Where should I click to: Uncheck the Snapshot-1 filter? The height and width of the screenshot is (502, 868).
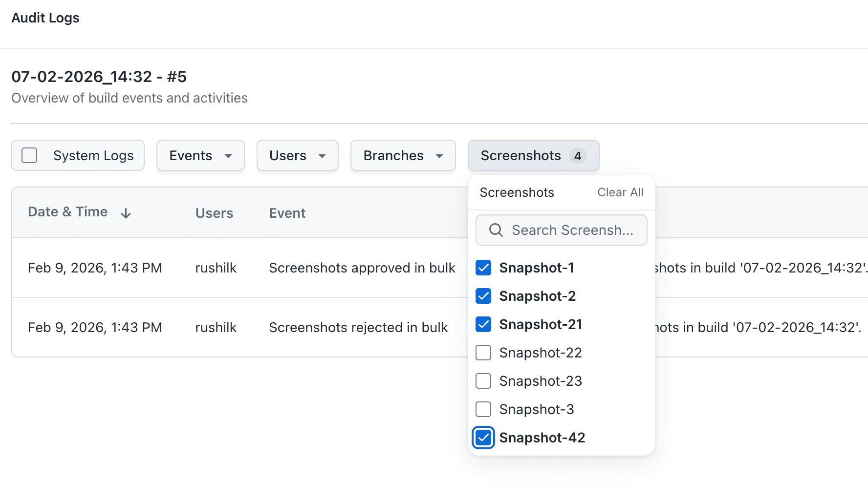pyautogui.click(x=483, y=268)
